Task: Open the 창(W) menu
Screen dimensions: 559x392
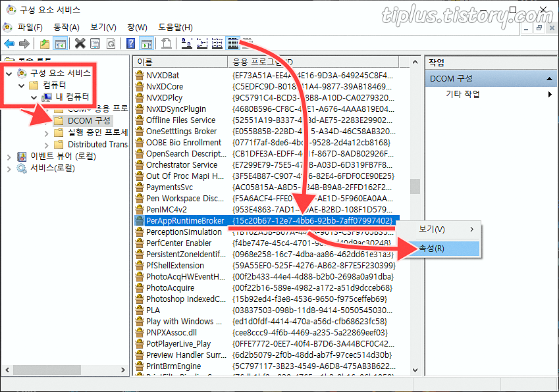Action: pos(137,28)
